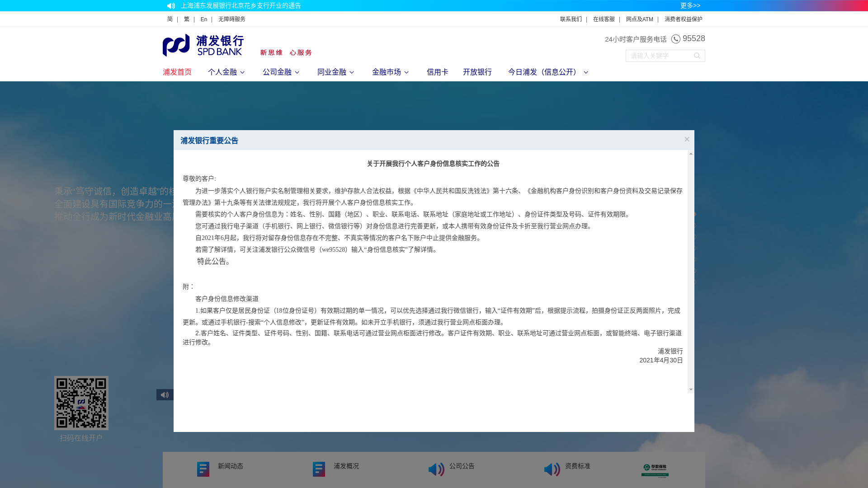Open 联系我们 link
Image resolution: width=868 pixels, height=488 pixels.
point(571,19)
